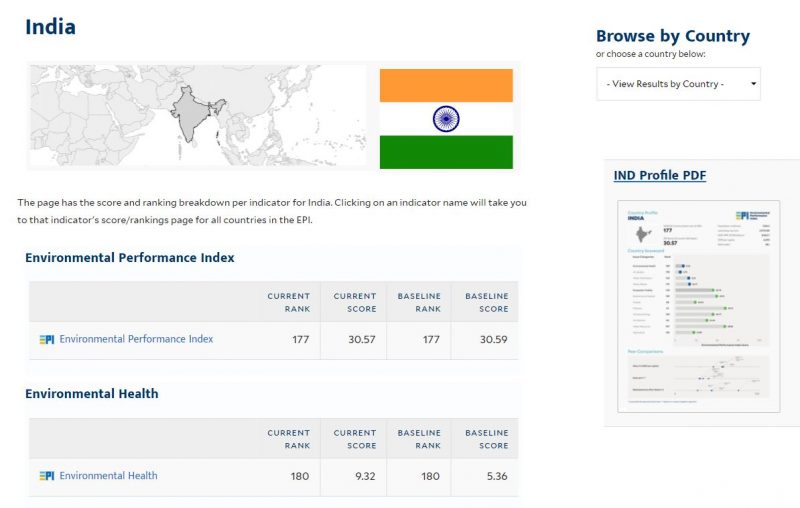Screen dimensions: 800x508
Task: Click the India page heading
Action: 51,27
